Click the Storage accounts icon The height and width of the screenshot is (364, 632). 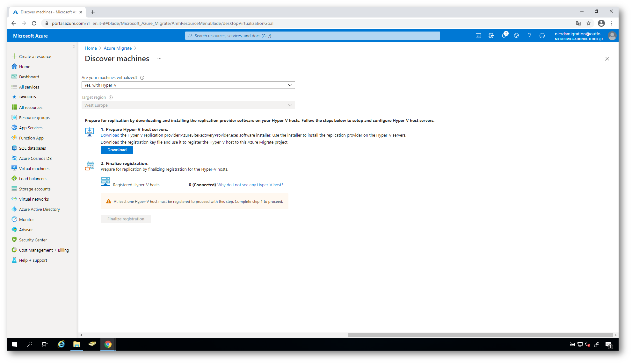tap(14, 189)
